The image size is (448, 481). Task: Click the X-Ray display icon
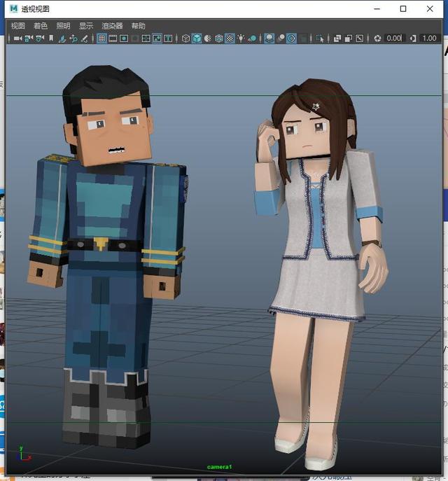[337, 39]
